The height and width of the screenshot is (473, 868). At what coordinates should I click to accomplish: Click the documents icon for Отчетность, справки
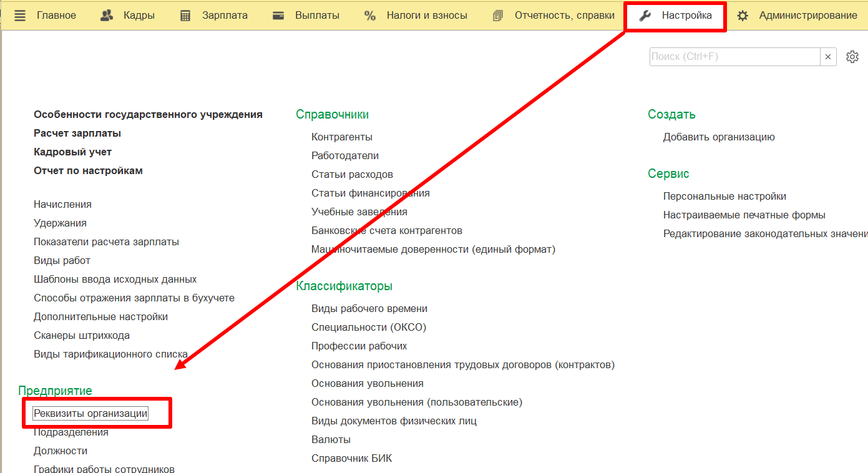coord(497,16)
